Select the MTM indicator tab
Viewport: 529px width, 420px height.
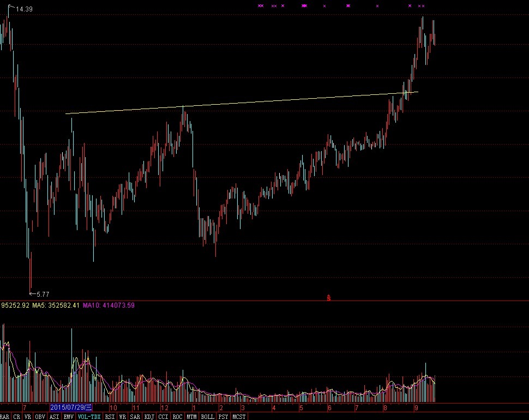click(191, 417)
